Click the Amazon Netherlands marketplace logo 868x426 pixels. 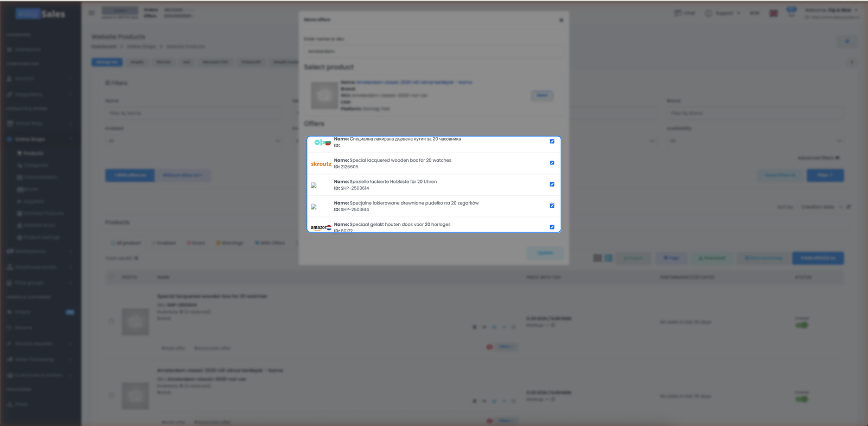(321, 227)
